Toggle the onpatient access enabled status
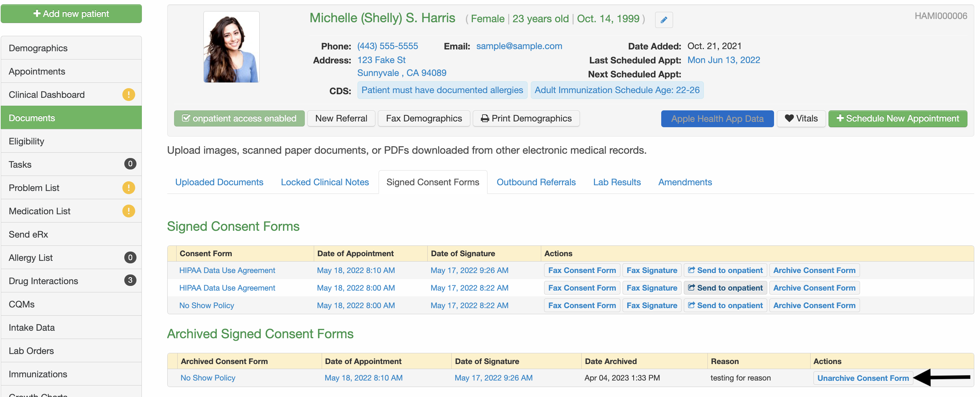Image resolution: width=980 pixels, height=397 pixels. click(239, 118)
